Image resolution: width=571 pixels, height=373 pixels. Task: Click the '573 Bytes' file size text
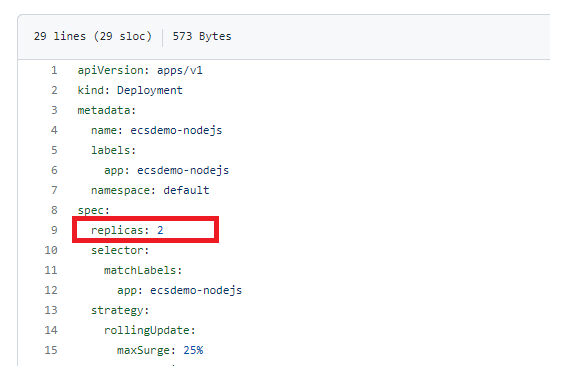point(202,36)
